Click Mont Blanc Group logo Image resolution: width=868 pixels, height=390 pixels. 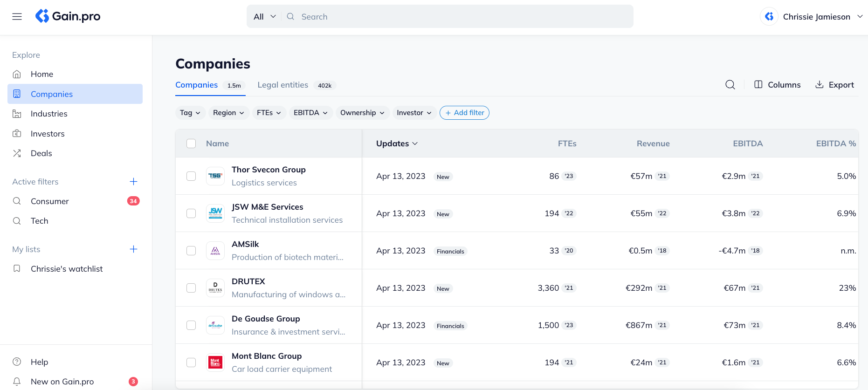point(215,363)
